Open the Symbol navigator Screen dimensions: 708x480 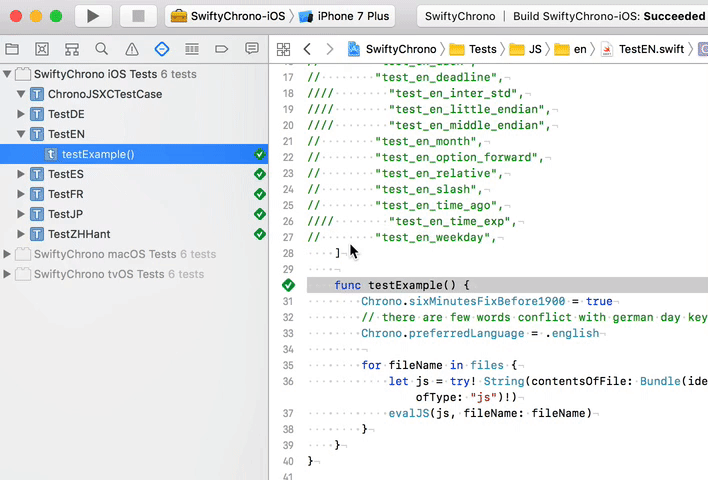point(72,49)
